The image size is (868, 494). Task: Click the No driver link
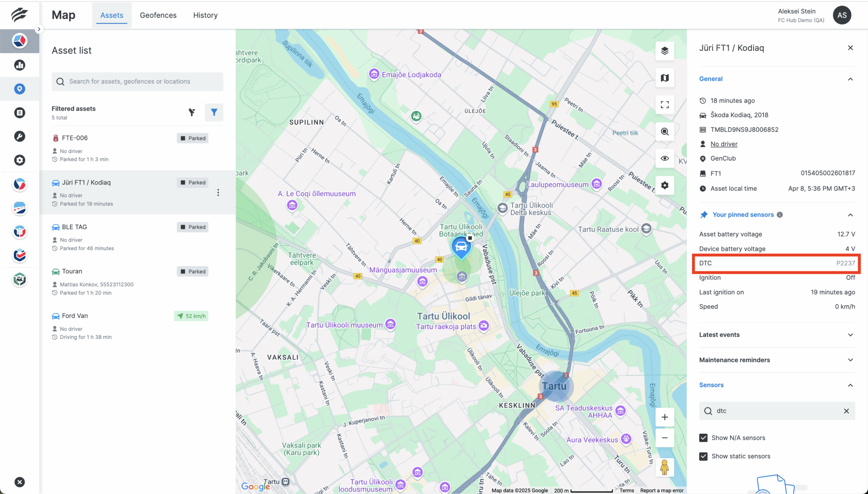click(724, 144)
